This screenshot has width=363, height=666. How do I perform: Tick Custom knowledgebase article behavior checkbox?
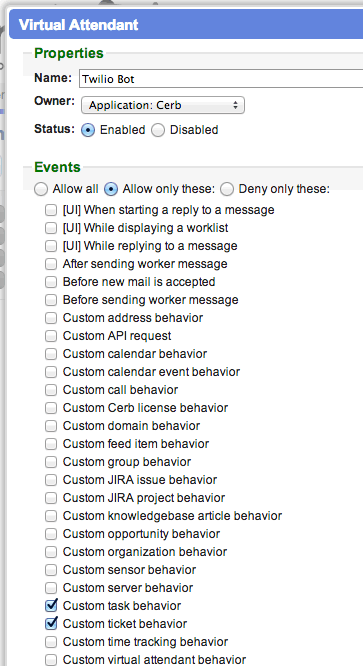[51, 516]
